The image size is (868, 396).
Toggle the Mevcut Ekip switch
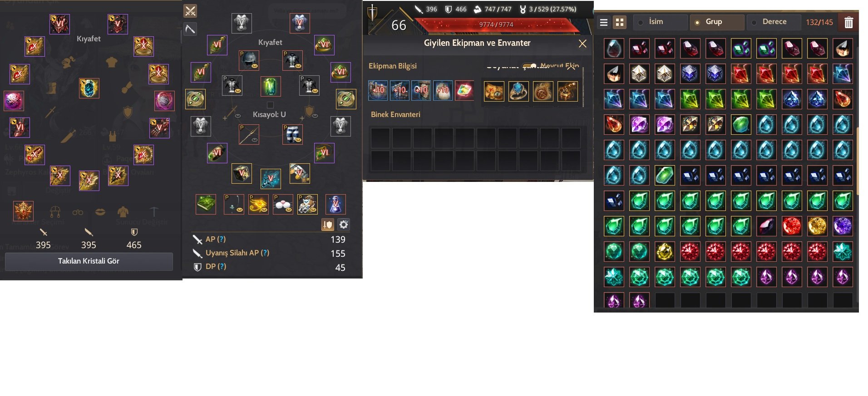point(529,66)
